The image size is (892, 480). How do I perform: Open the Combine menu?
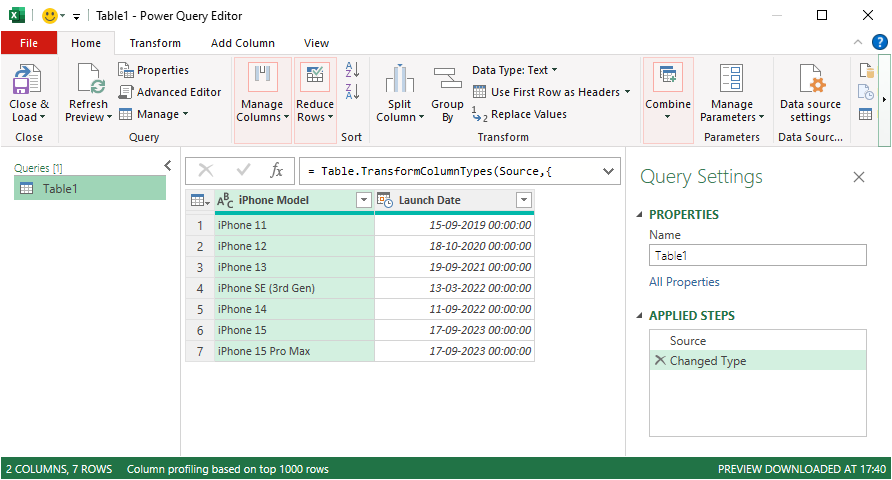click(x=668, y=100)
